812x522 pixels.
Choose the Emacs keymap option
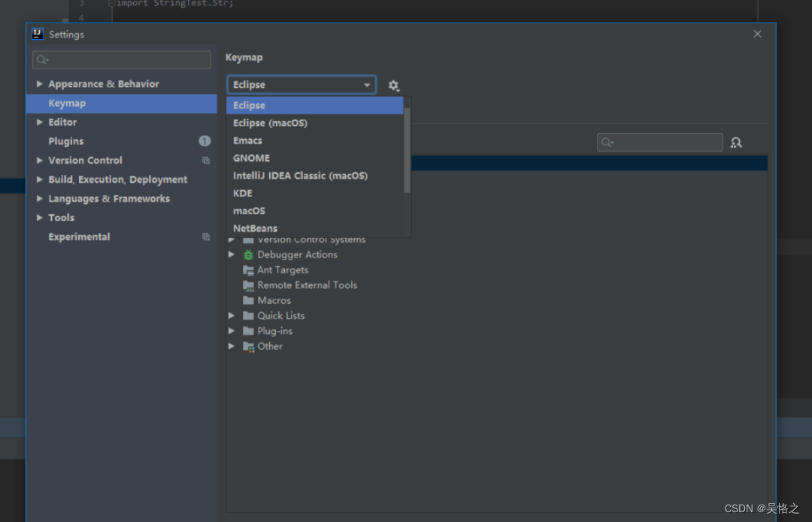315,141
